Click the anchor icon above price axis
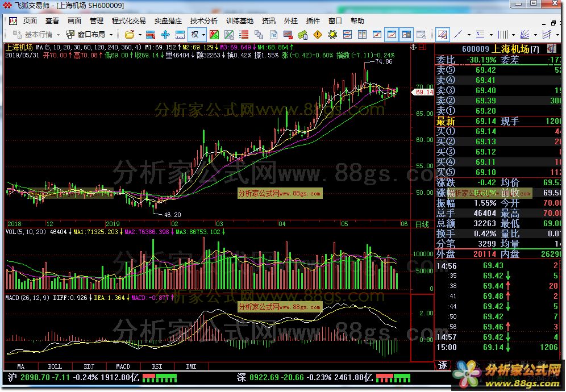Screen dimensions: 566x392 tap(414, 47)
